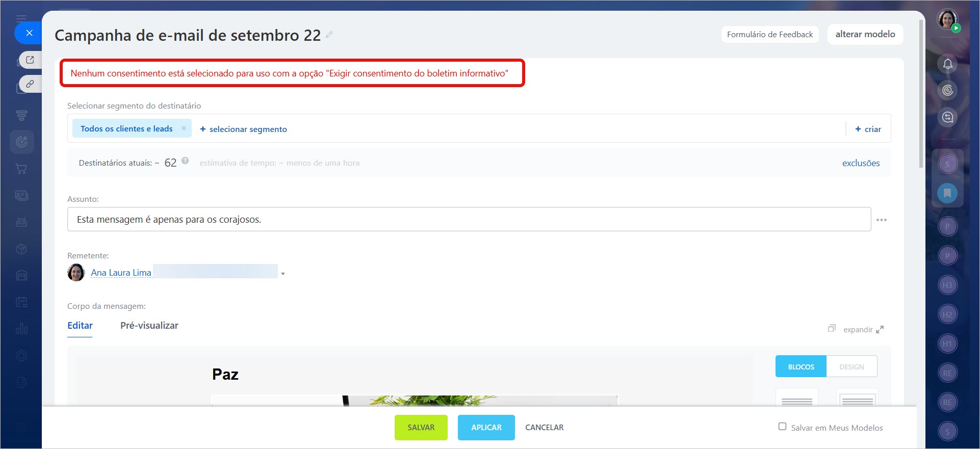Open '+ selecionar segmento' segment picker

click(243, 129)
